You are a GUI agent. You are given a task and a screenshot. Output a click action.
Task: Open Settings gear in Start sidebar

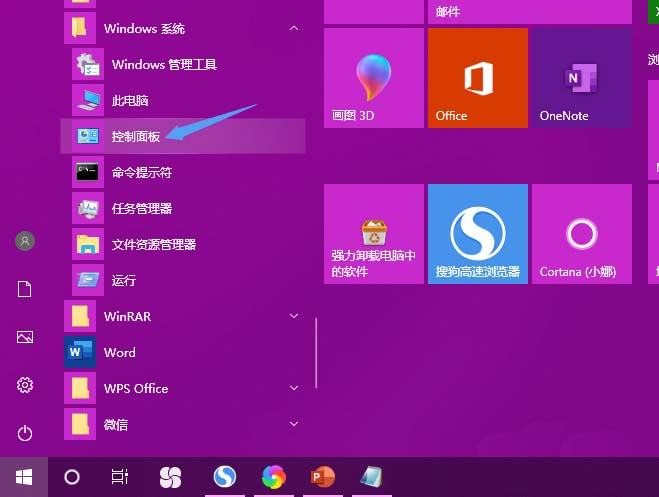pyautogui.click(x=25, y=385)
